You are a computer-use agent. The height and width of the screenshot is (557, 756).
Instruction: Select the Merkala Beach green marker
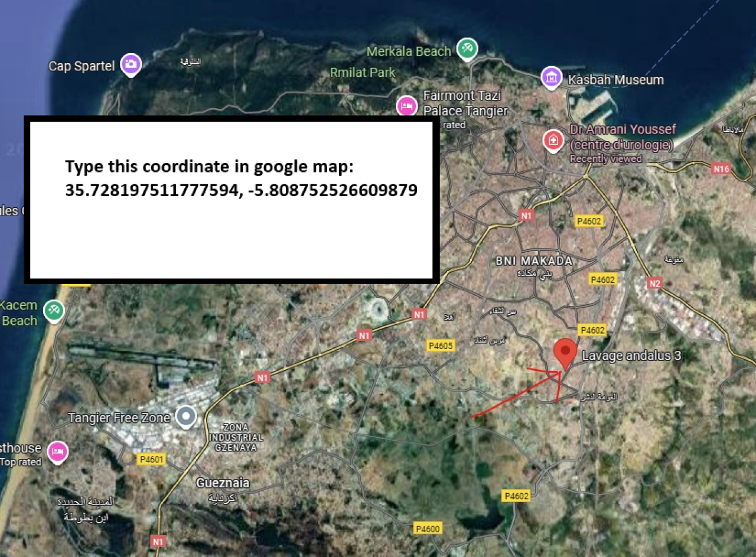tap(467, 49)
